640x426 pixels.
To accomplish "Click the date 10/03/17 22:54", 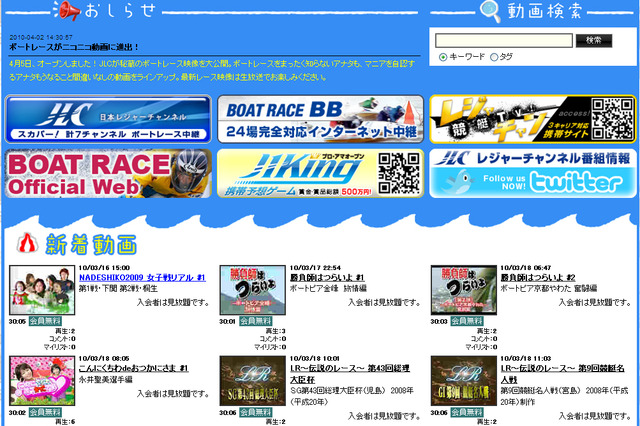I will point(315,268).
